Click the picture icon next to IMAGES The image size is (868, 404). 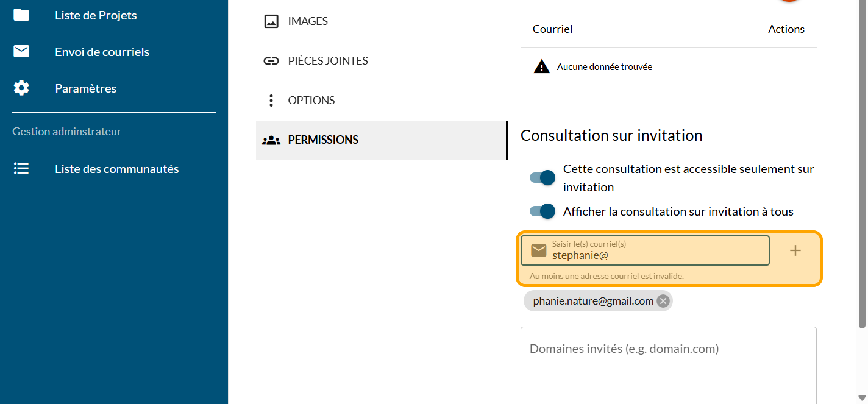coord(271,21)
